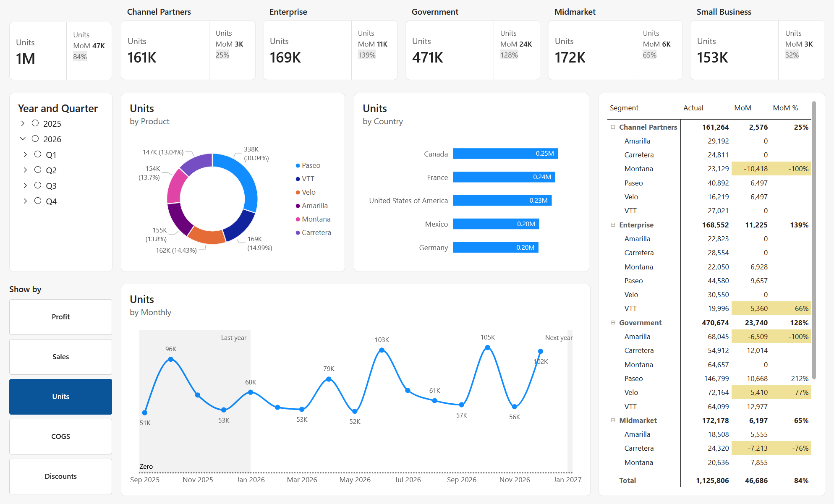
Task: Click the Mexico bar in country chart
Action: coord(496,224)
